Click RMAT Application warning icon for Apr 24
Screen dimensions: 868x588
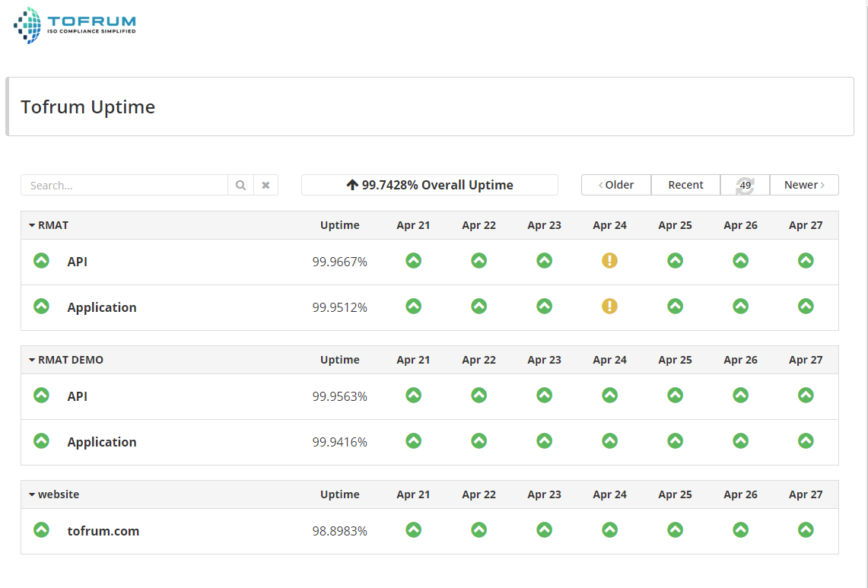(x=609, y=307)
